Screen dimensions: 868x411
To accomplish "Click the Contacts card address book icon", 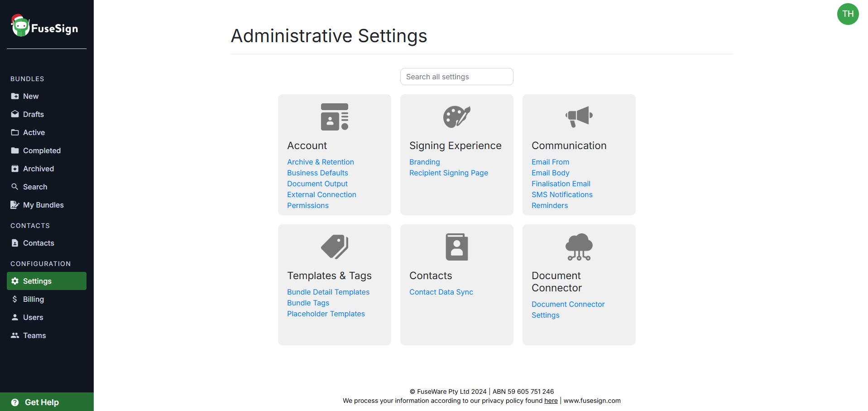I will tap(457, 247).
